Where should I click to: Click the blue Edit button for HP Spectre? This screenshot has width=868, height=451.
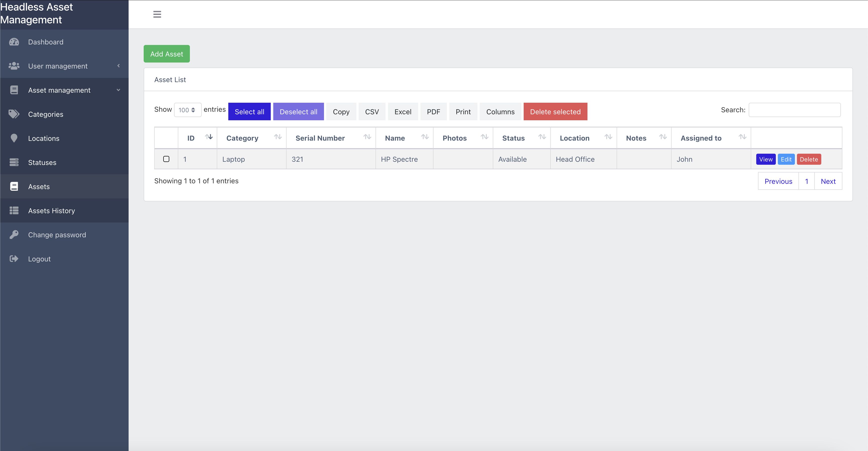pyautogui.click(x=786, y=159)
